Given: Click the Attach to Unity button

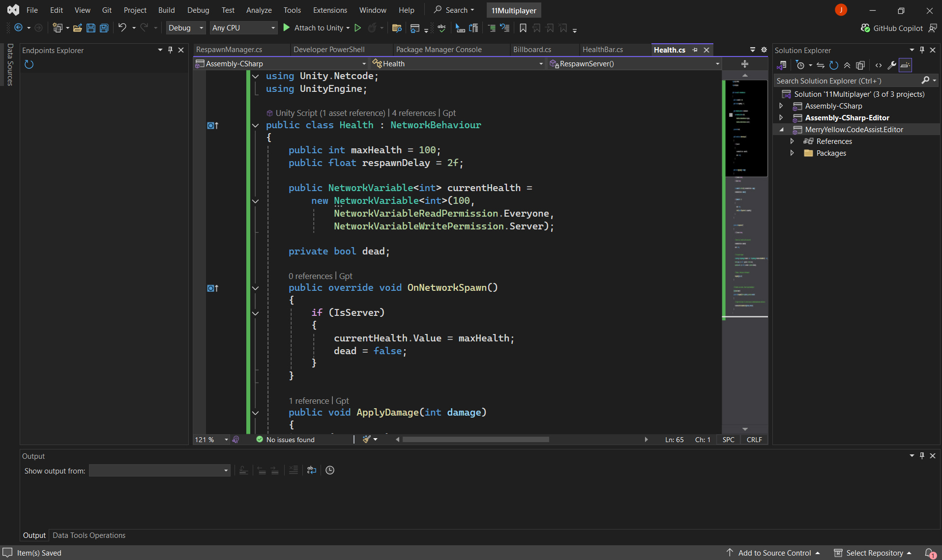Looking at the screenshot, I should [316, 28].
